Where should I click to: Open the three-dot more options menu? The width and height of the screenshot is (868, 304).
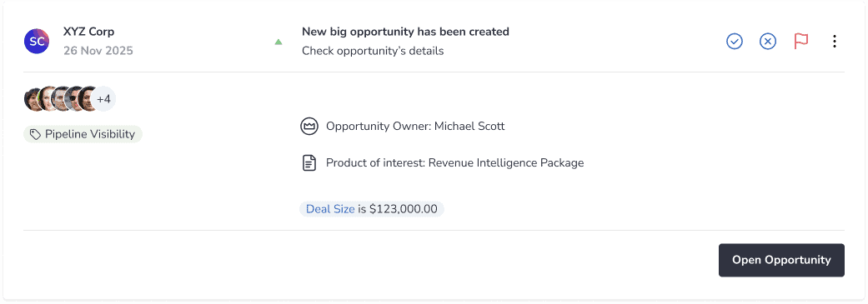835,42
